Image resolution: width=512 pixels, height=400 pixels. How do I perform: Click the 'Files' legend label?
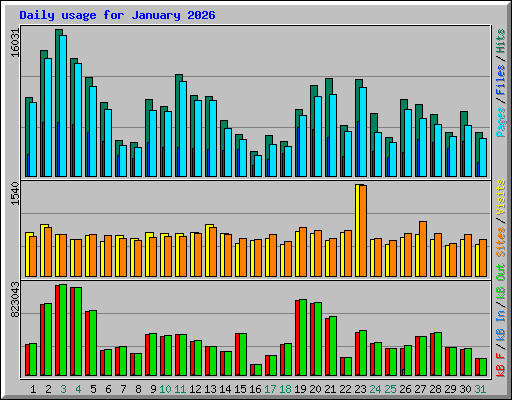[x=501, y=80]
